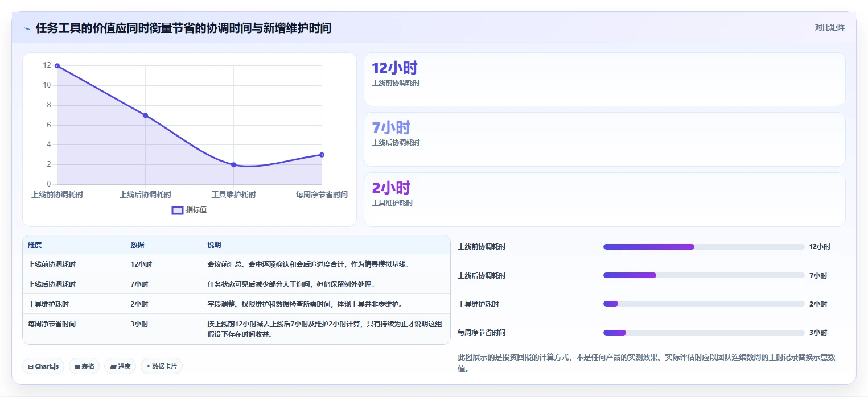Open the 12小时 stat card
The height and width of the screenshot is (397, 868).
[x=604, y=80]
